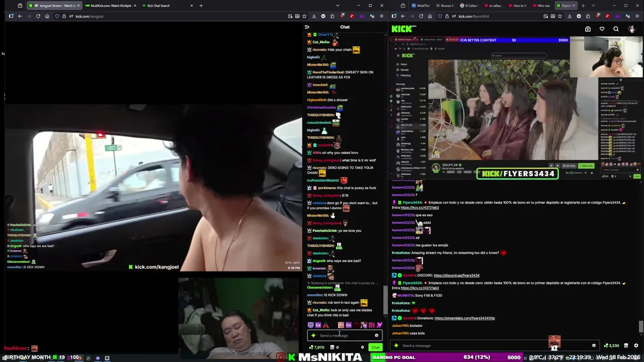Open kangjoel chat settings gear

(362, 347)
